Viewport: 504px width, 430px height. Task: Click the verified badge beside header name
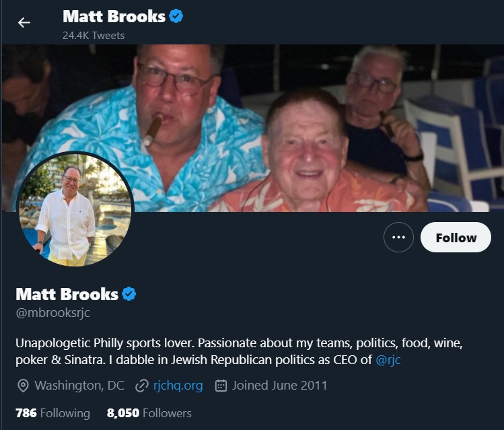176,16
